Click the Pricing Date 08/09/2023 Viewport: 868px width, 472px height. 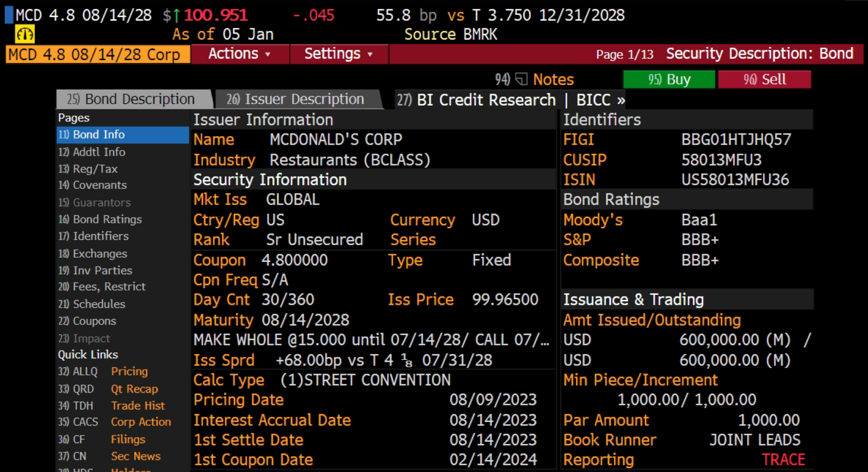point(493,400)
